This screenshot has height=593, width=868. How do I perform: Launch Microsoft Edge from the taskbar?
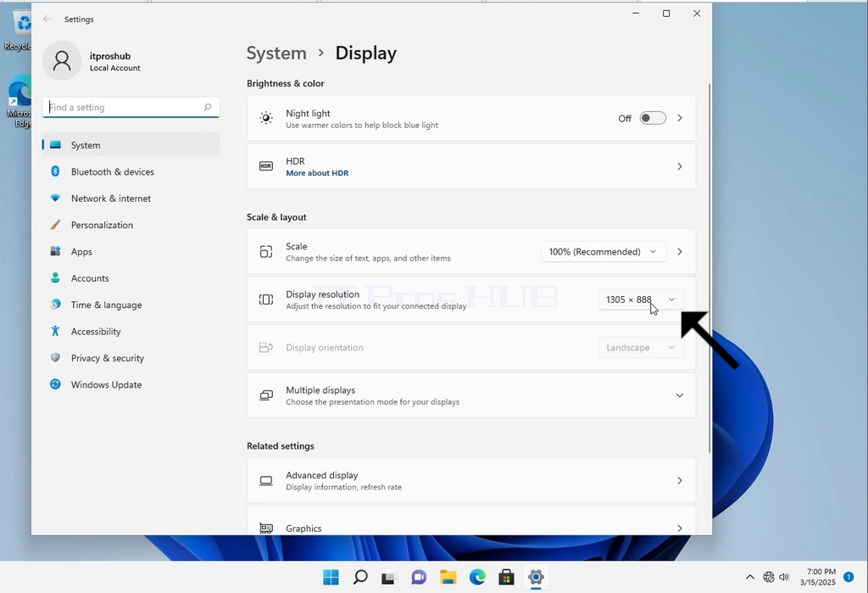click(x=477, y=578)
